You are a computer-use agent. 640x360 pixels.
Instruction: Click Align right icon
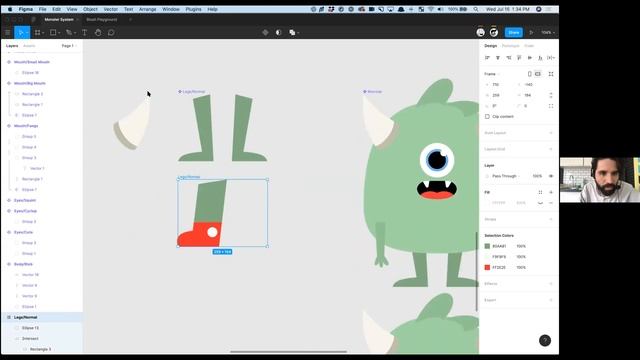click(x=509, y=58)
